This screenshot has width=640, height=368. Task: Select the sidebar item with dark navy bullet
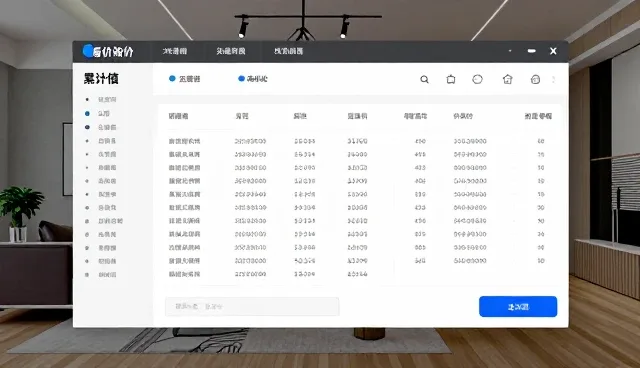pyautogui.click(x=100, y=127)
